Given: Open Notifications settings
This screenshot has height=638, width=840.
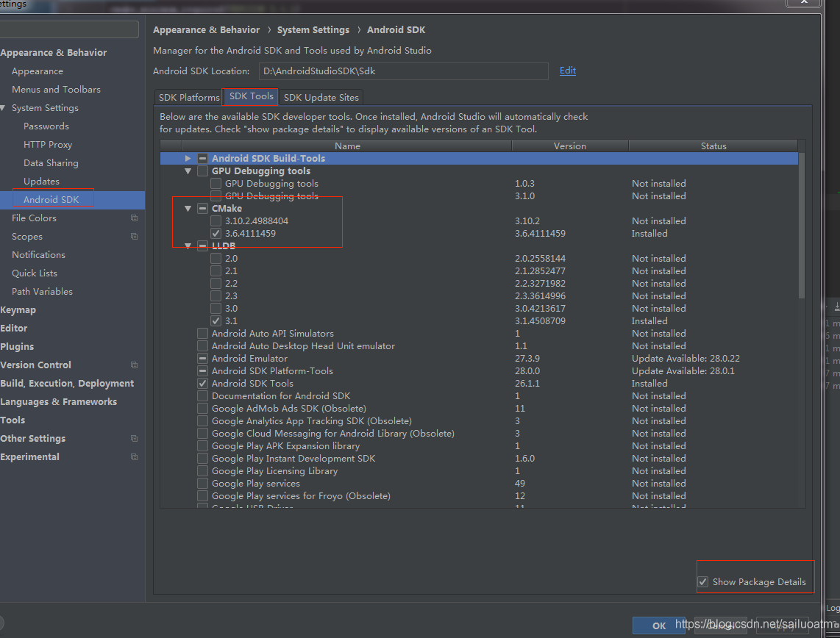Looking at the screenshot, I should (38, 255).
